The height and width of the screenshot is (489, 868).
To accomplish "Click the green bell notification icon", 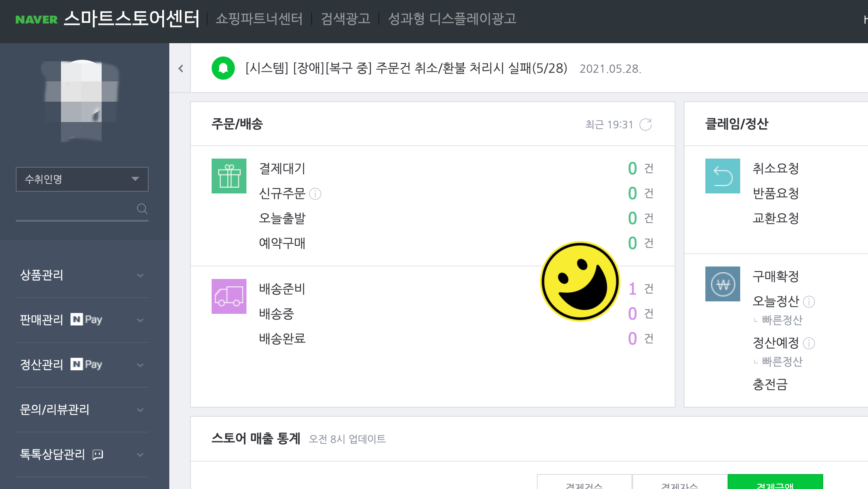I will coord(223,68).
